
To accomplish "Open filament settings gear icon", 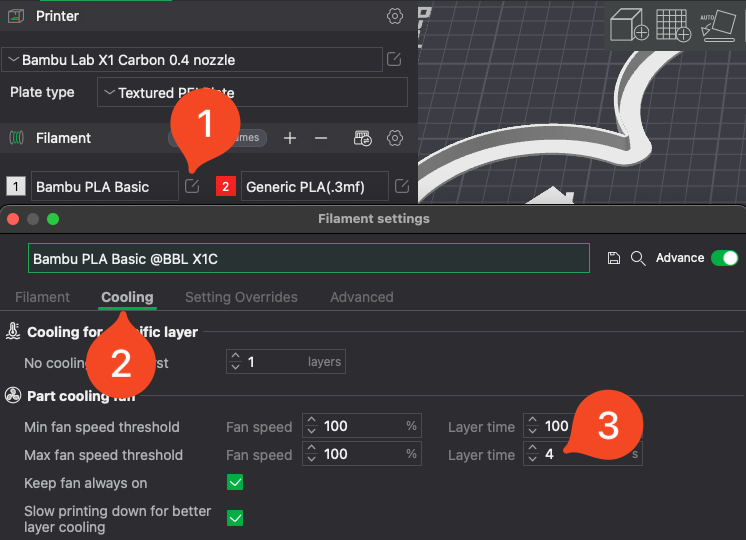I will (394, 138).
